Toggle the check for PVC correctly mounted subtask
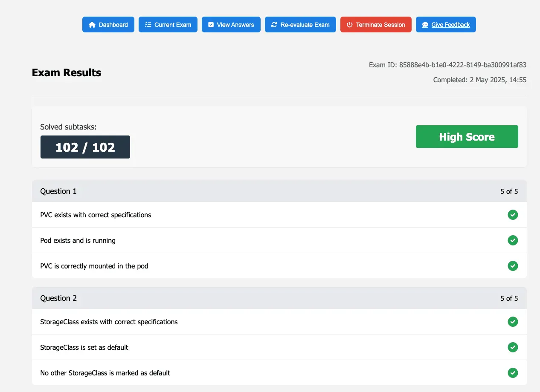This screenshot has width=540, height=392. 513,266
